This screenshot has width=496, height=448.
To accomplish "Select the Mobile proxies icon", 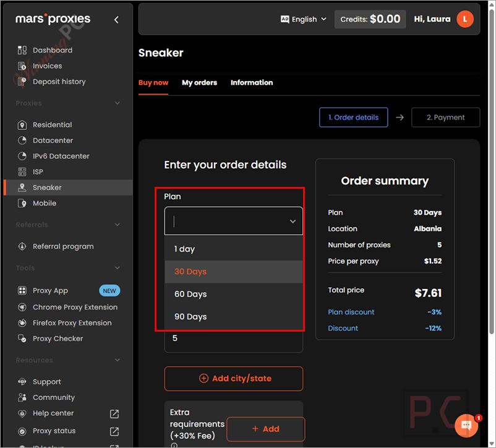I will point(22,203).
